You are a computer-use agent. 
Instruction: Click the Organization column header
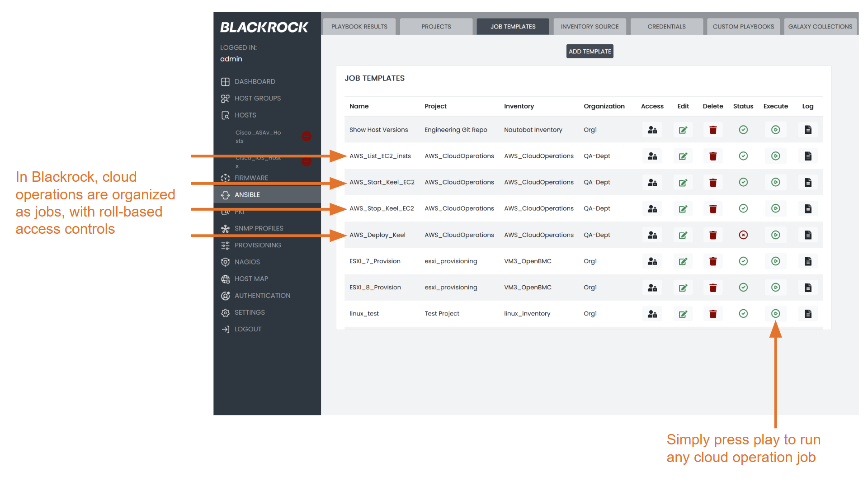pos(604,106)
